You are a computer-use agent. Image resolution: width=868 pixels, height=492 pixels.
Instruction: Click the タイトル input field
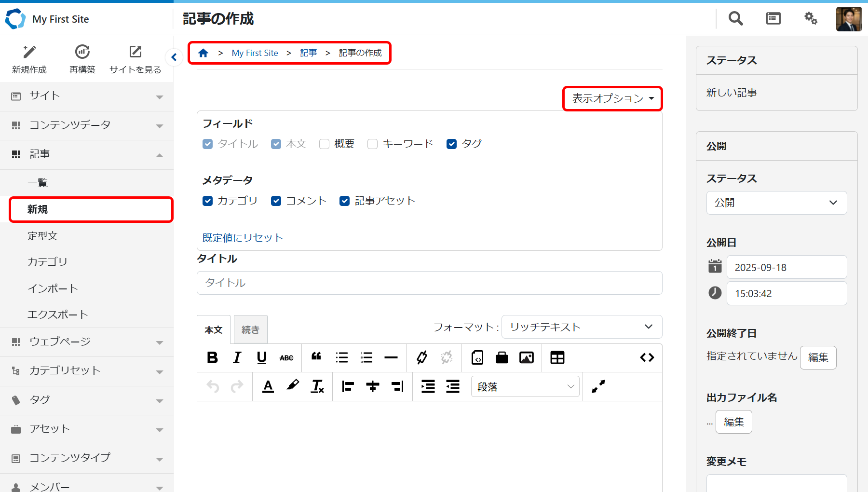pyautogui.click(x=429, y=283)
